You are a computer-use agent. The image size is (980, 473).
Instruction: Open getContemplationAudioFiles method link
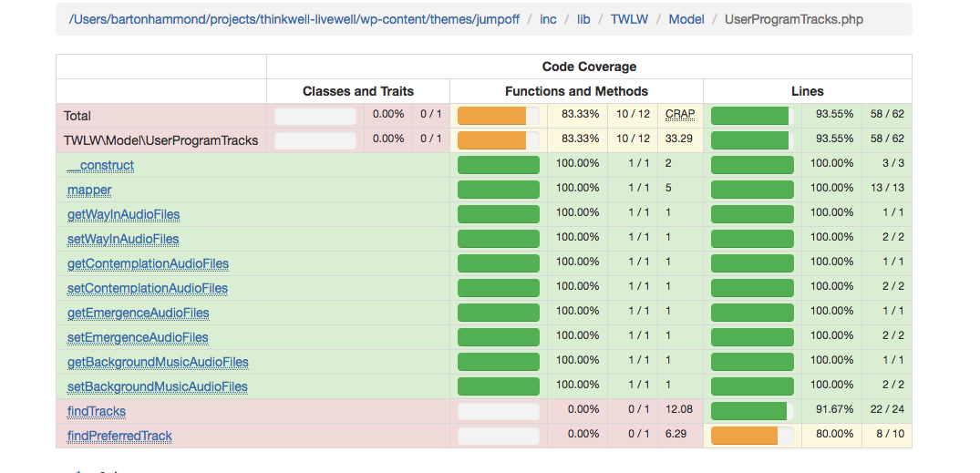[148, 263]
